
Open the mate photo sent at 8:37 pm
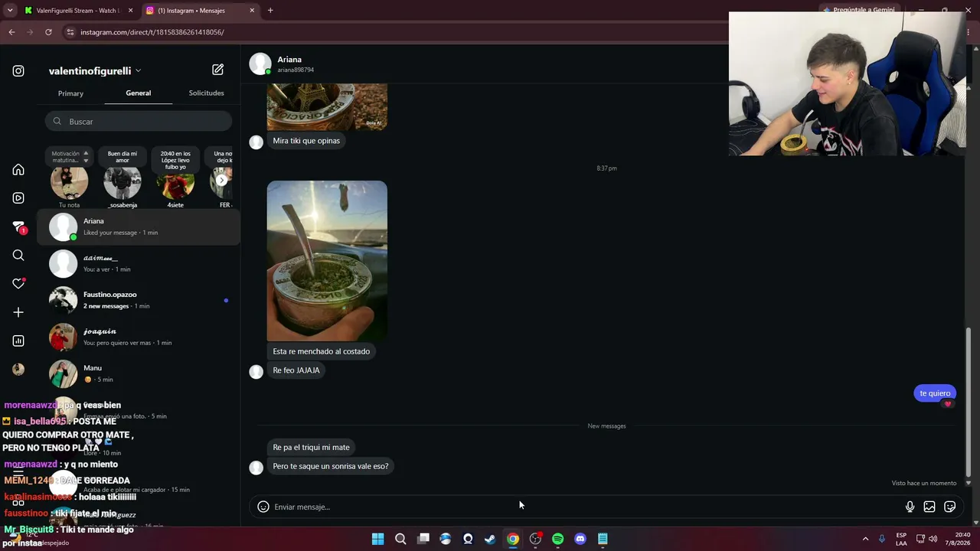click(x=327, y=261)
